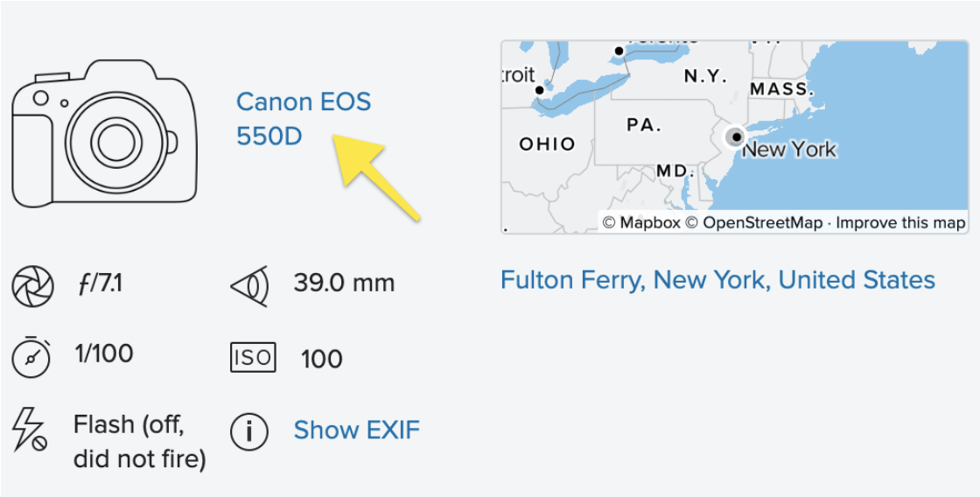The width and height of the screenshot is (980, 497).
Task: Click the 1/100 shutter speed value
Action: [x=104, y=353]
